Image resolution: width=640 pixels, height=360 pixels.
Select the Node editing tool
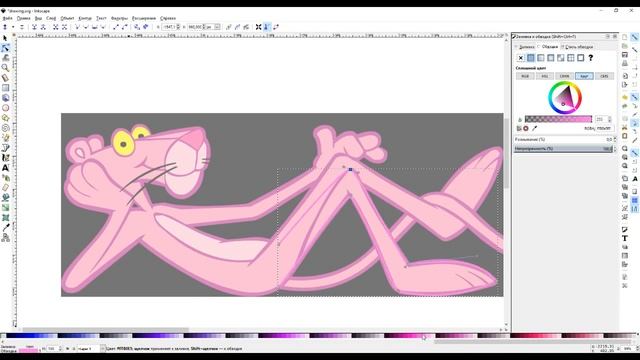[x=5, y=48]
